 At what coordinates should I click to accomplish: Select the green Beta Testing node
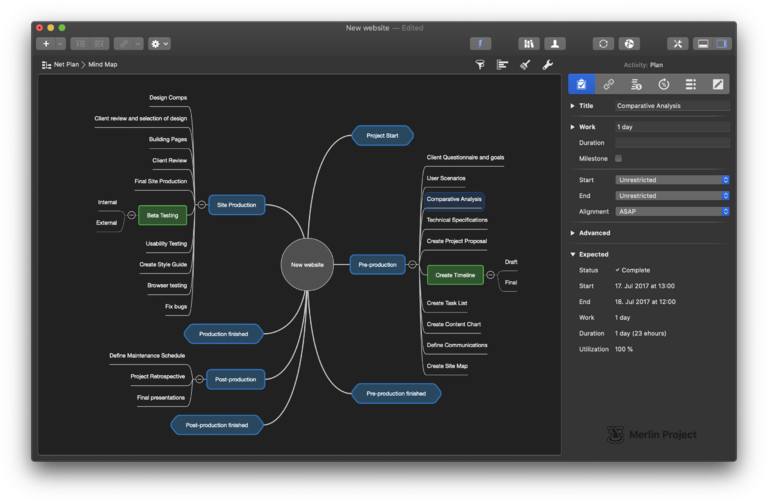pyautogui.click(x=163, y=215)
